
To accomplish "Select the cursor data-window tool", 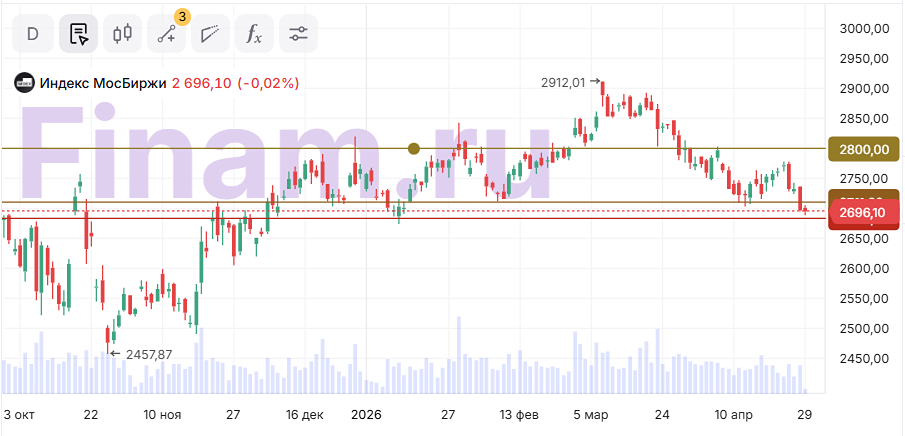I will 78,34.
